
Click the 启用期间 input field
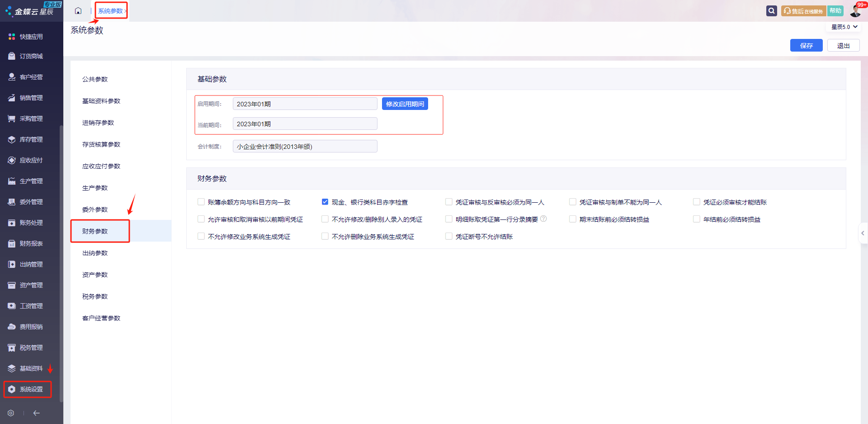(305, 104)
